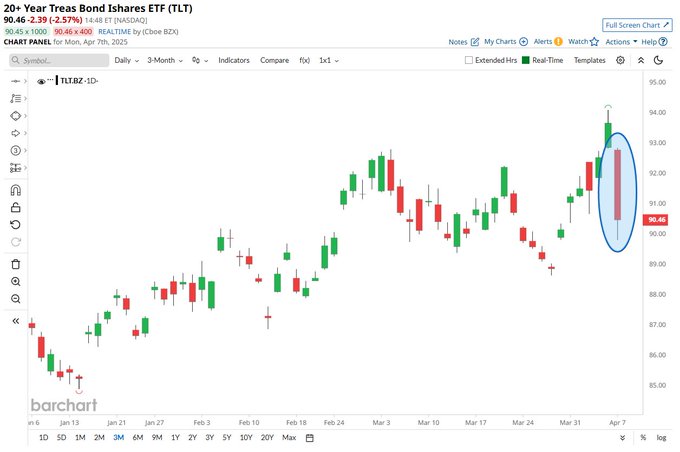Select the Max time range
Viewport: 680px width, 452px height.
click(289, 438)
